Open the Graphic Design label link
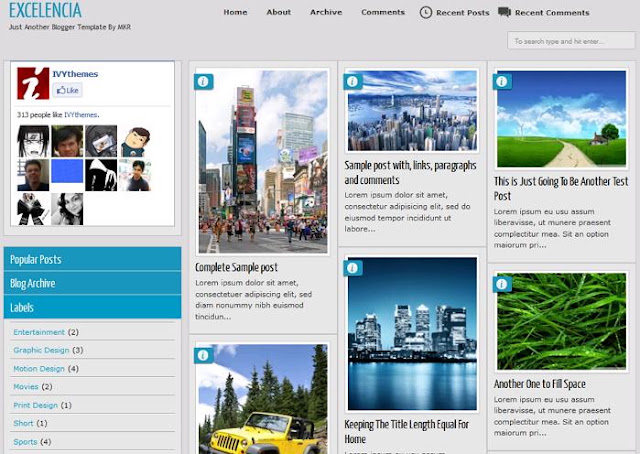This screenshot has width=640, height=454. pos(41,350)
